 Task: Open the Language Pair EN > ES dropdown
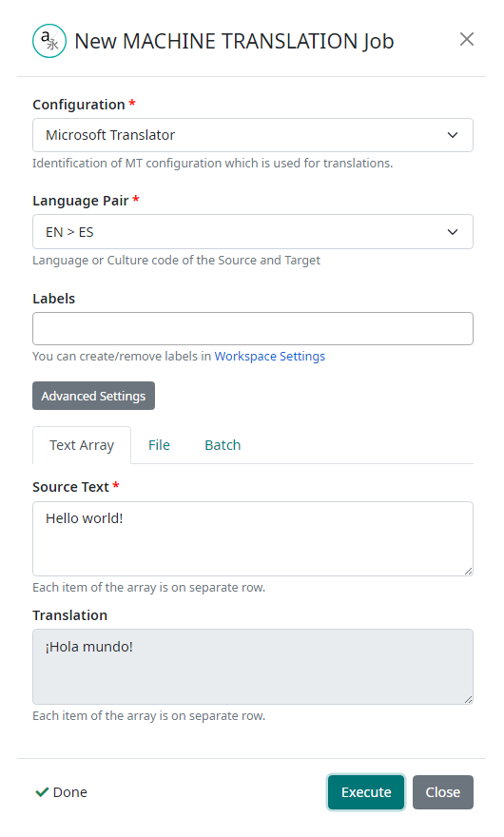[253, 232]
